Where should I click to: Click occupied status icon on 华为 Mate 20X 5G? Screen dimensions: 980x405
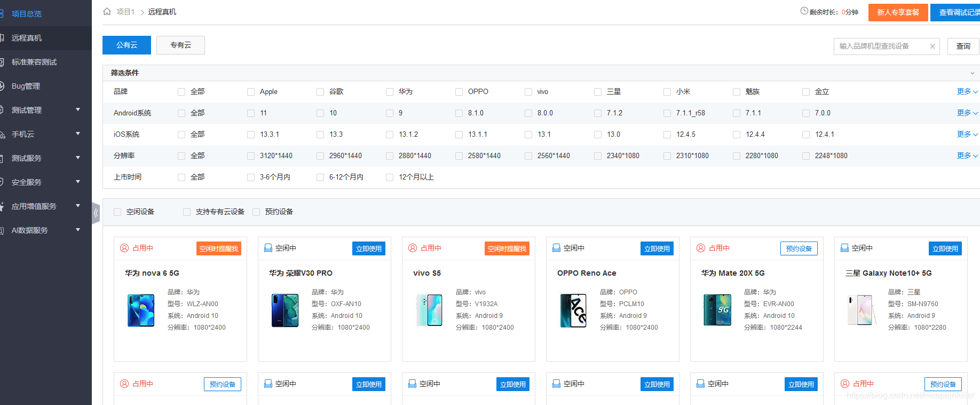(701, 248)
